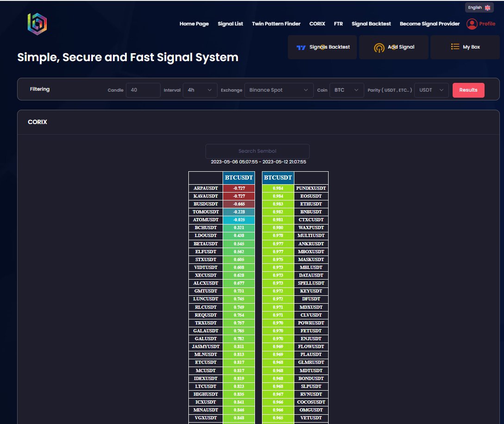The image size is (504, 424).
Task: Click the 0.984 value beside PUNDIXUSDT
Action: tap(278, 188)
